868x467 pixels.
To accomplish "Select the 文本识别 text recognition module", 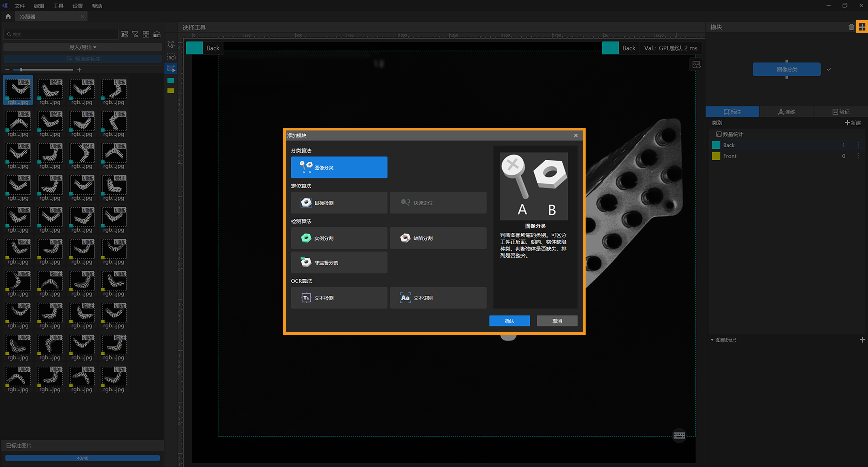I will 438,298.
